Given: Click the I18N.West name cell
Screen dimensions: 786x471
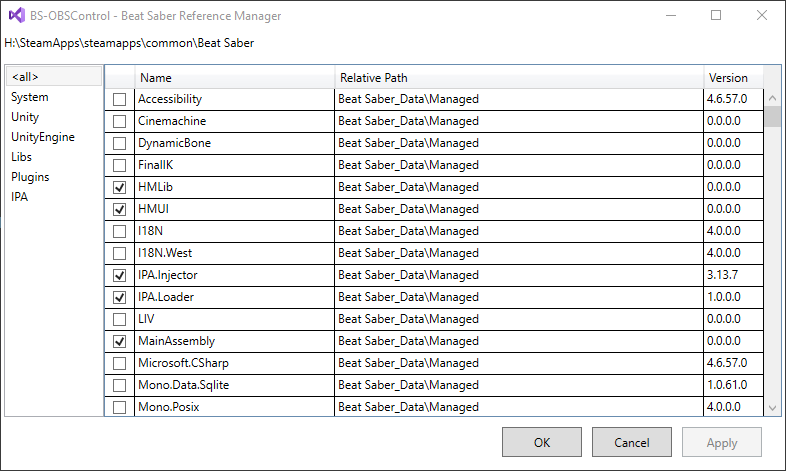Looking at the screenshot, I should (x=235, y=254).
